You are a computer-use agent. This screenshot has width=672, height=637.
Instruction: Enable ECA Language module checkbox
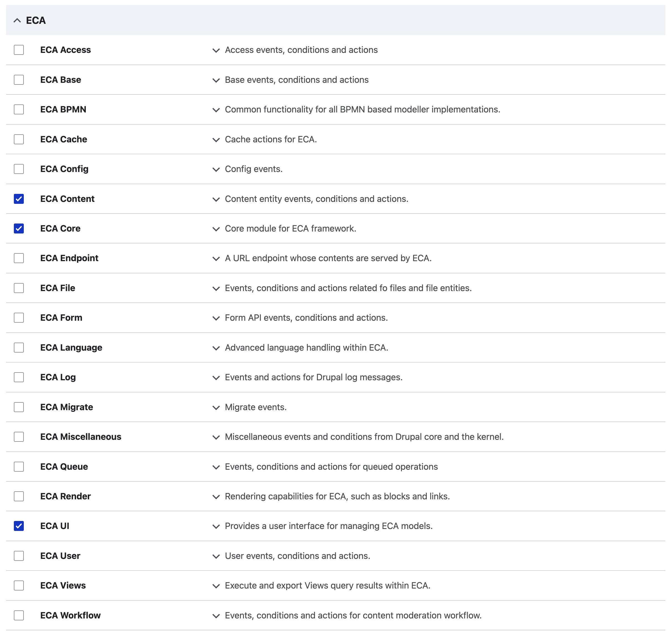[19, 347]
